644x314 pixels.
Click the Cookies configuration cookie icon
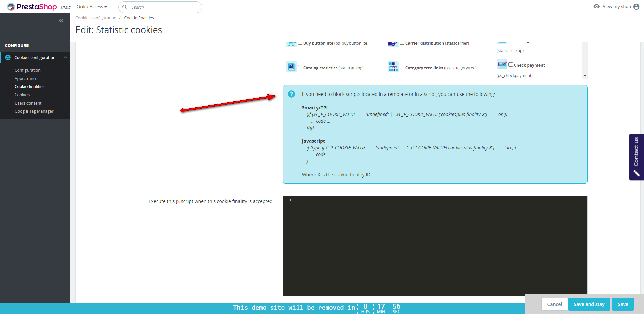point(8,58)
